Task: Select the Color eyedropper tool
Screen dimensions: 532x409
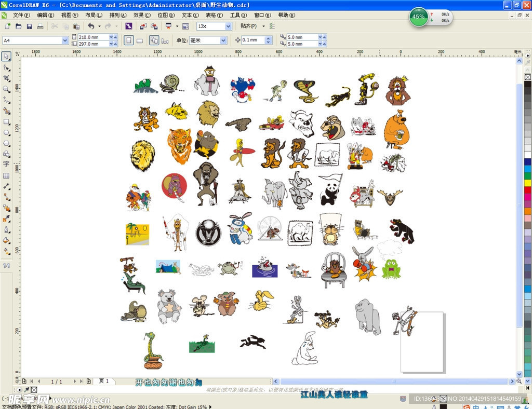Action: pos(6,219)
